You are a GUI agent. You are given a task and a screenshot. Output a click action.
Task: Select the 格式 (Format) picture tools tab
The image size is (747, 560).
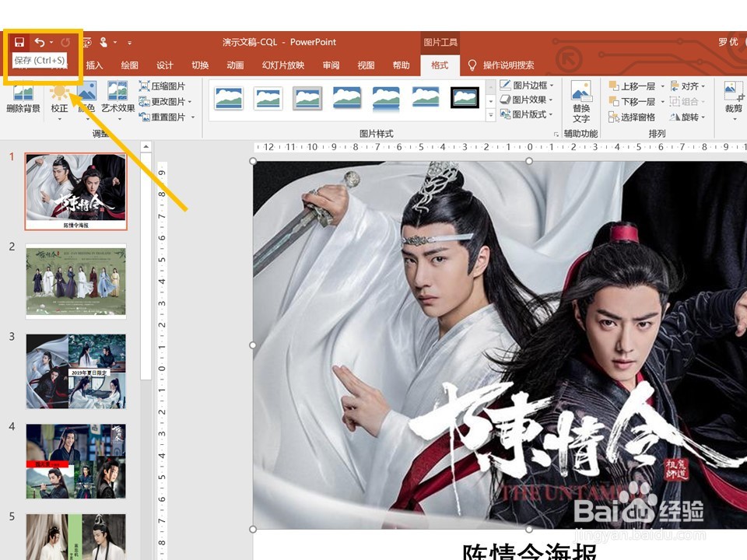tap(440, 65)
